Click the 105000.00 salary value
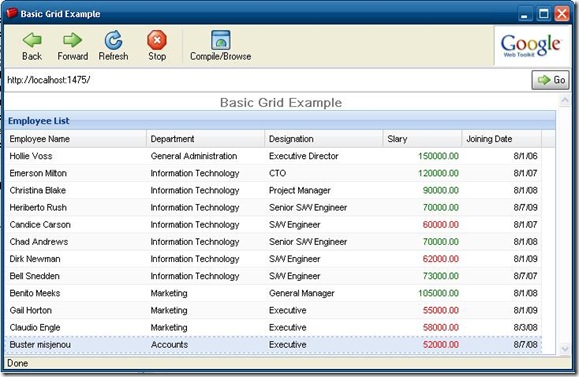Viewport: 579px width, 377px height. pyautogui.click(x=438, y=293)
